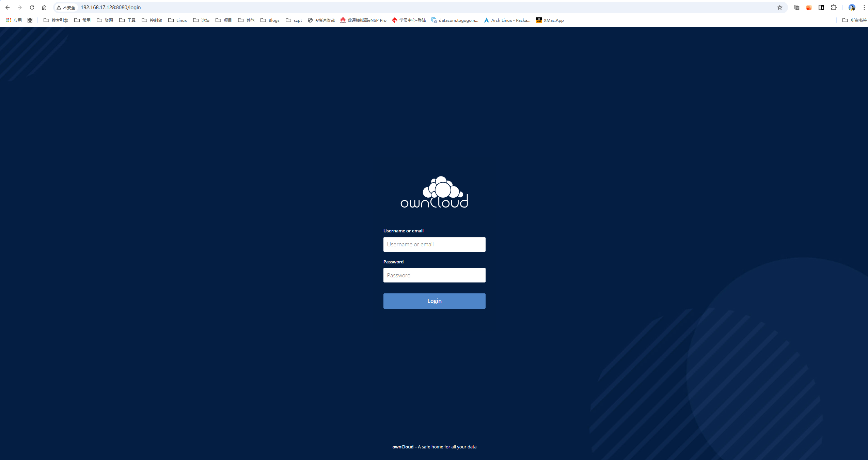Reload the current page
Image resolution: width=868 pixels, height=460 pixels.
click(x=32, y=7)
